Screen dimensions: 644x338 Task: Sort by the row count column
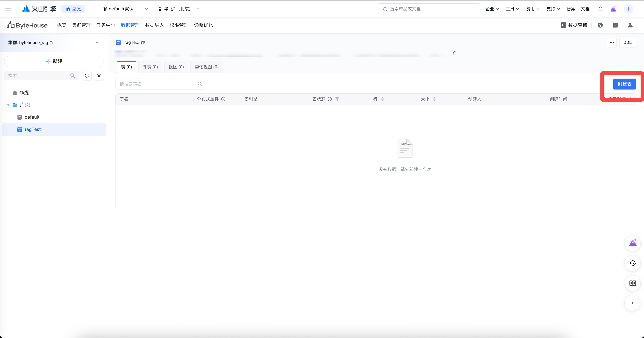(x=382, y=99)
